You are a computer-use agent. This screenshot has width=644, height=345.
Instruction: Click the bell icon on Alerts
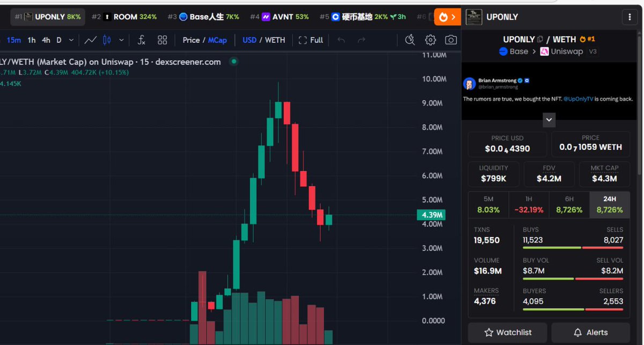tap(577, 333)
